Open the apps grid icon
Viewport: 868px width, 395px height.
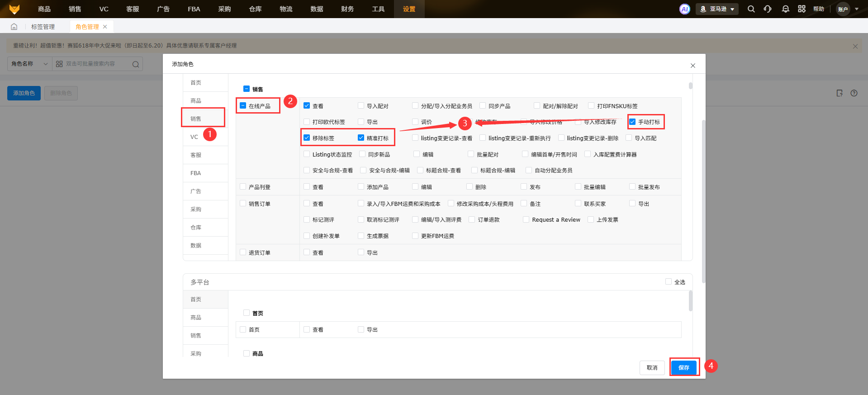coord(802,9)
